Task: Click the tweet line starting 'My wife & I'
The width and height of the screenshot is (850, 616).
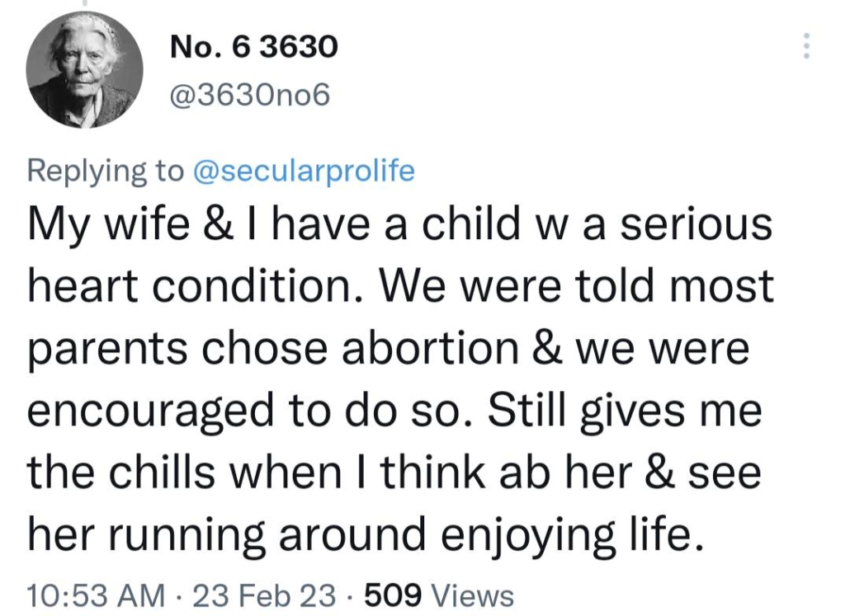Action: 399,227
